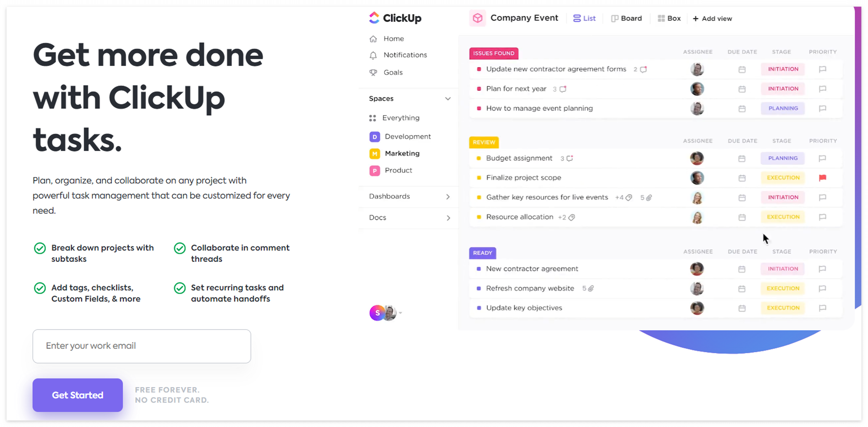
Task: Open subtask icon on Budget assignment
Action: tap(570, 159)
